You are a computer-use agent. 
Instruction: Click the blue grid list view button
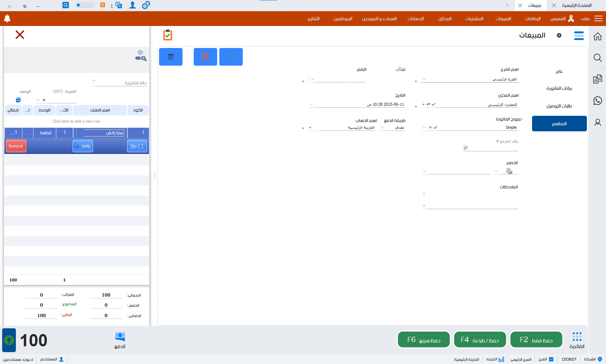point(171,57)
